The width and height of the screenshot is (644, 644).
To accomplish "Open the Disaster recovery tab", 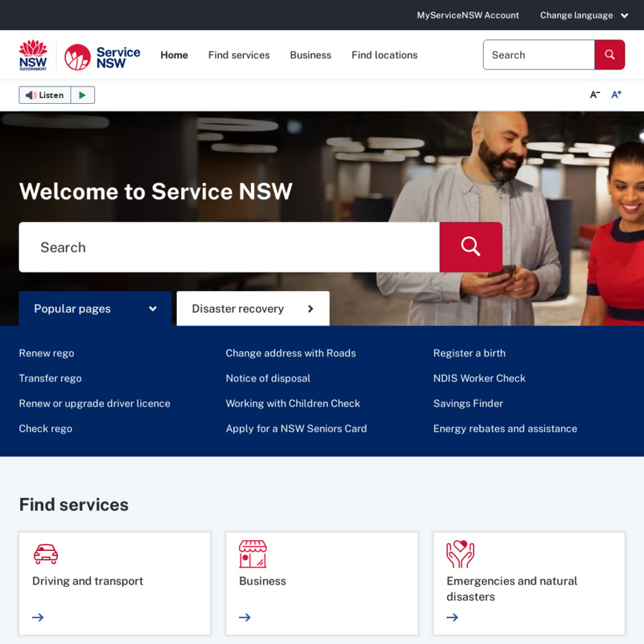I will [x=253, y=308].
